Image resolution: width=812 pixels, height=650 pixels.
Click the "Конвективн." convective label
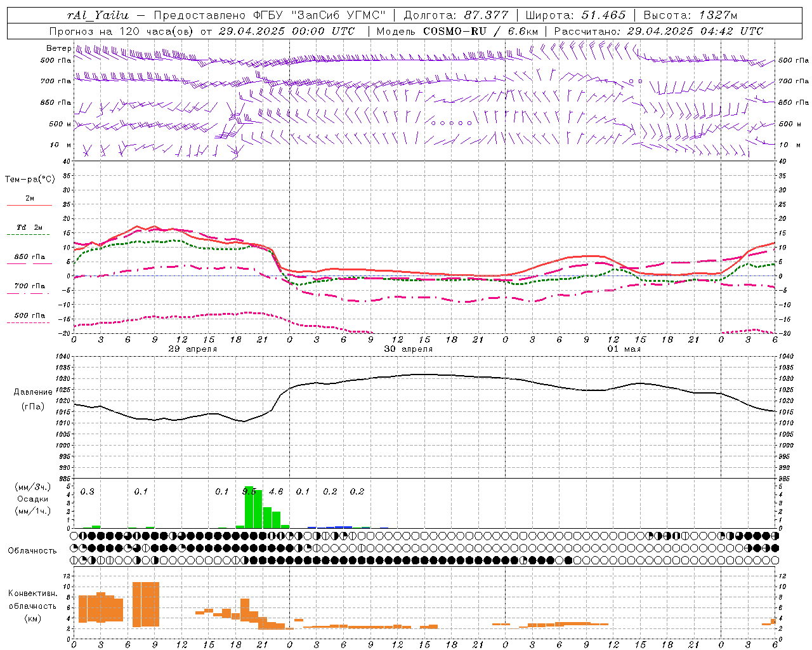[33, 594]
